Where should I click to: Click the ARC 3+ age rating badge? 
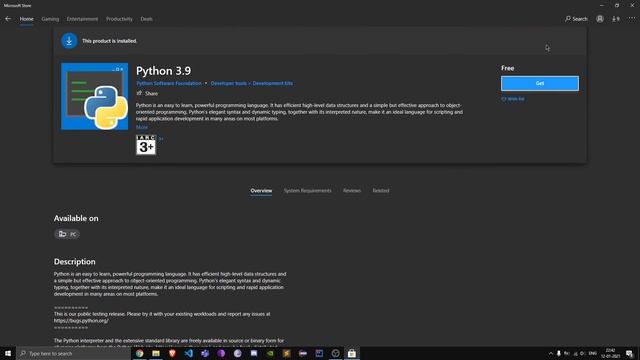(146, 145)
